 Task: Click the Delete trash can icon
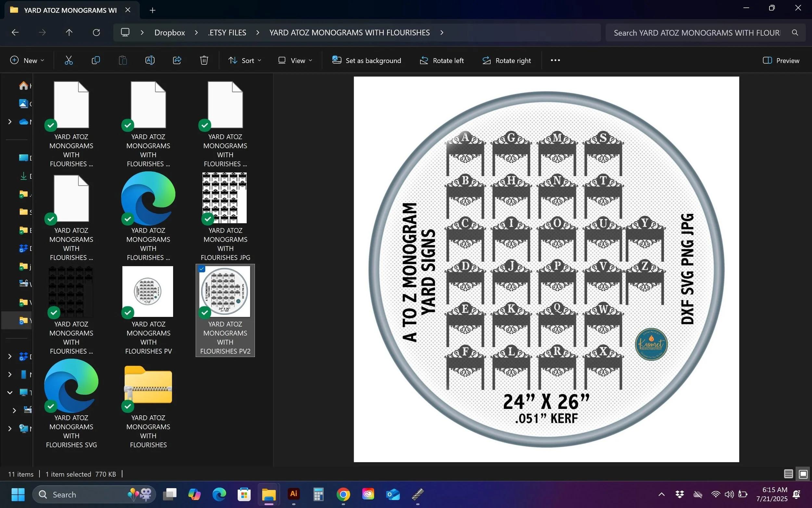(x=204, y=60)
